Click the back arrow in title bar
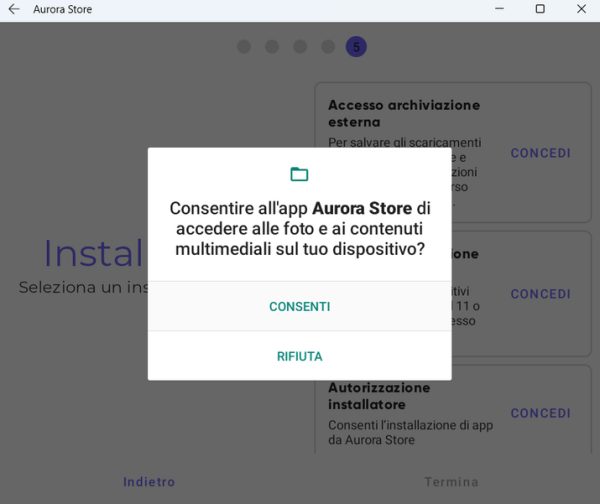 pos(14,9)
